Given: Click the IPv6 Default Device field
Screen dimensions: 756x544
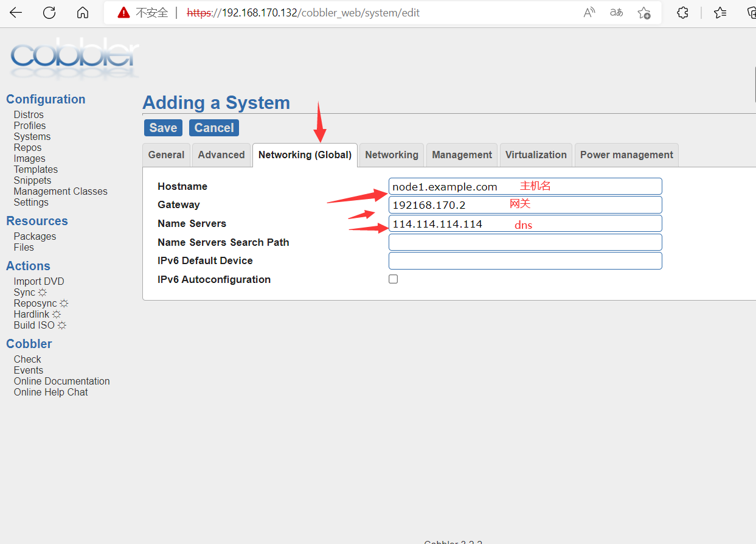Looking at the screenshot, I should click(x=525, y=261).
